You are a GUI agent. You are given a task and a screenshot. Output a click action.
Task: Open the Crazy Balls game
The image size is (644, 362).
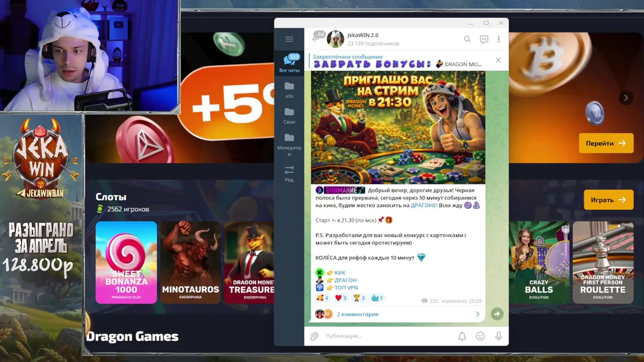point(539,262)
